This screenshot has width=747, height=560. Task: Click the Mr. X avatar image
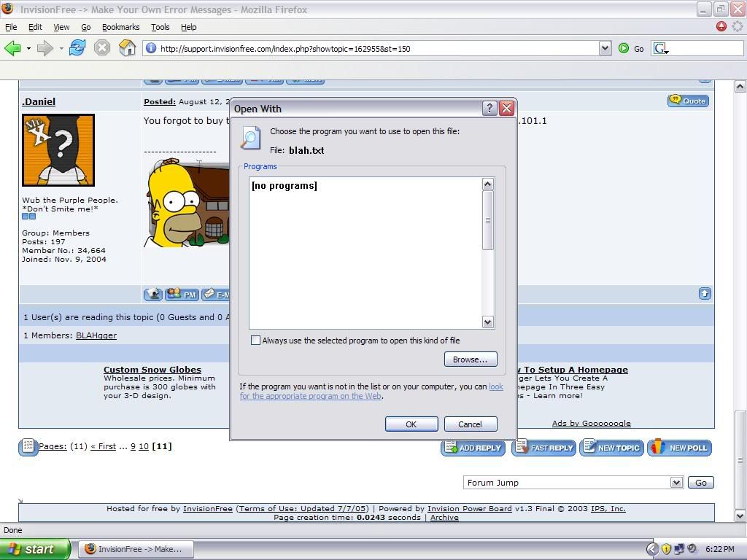[x=58, y=150]
